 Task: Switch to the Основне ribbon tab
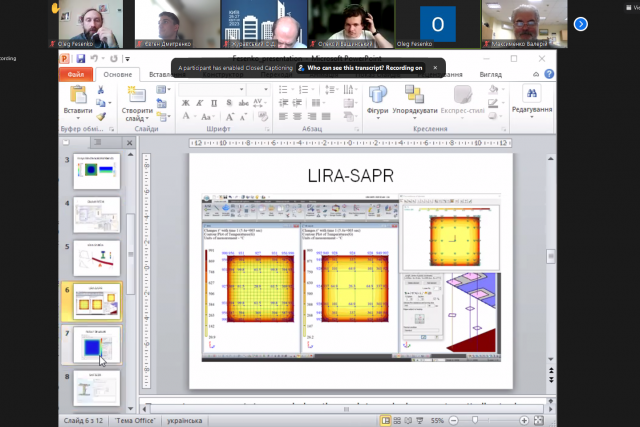(118, 74)
